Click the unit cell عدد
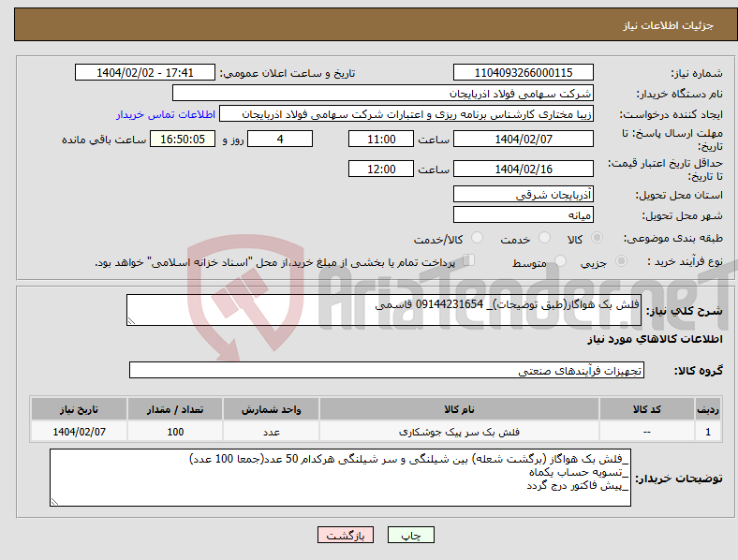The height and width of the screenshot is (560, 738). [271, 432]
